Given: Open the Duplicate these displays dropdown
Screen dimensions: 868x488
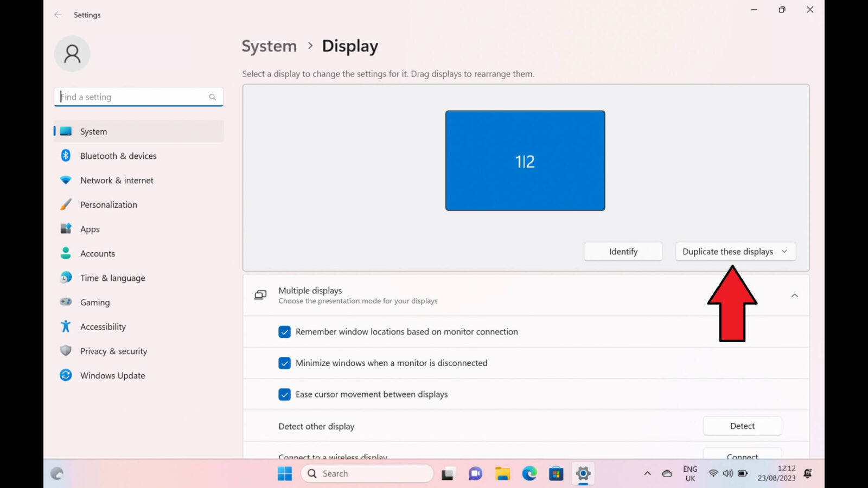Looking at the screenshot, I should point(735,251).
